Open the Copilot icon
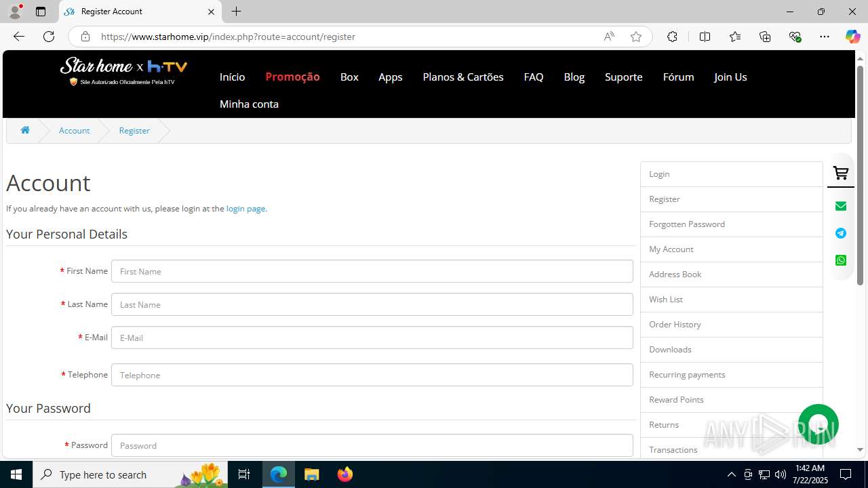Image resolution: width=868 pixels, height=488 pixels. 852,37
